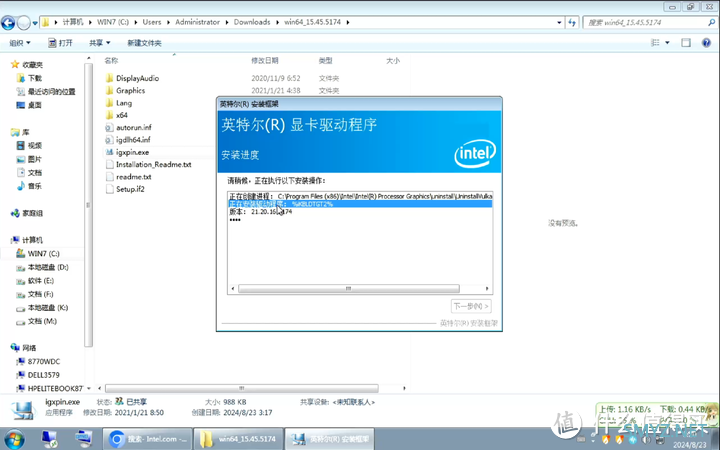
Task: Sort files by 大小 column header
Action: coord(393,61)
